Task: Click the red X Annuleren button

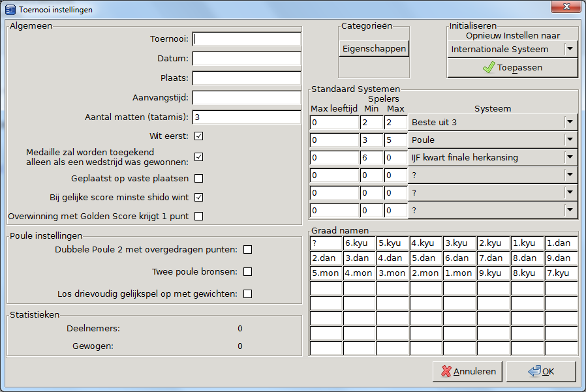Action: click(467, 371)
